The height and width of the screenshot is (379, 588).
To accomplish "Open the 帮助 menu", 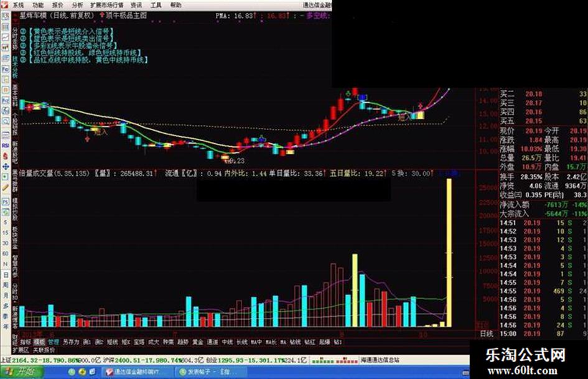I will pyautogui.click(x=175, y=5).
